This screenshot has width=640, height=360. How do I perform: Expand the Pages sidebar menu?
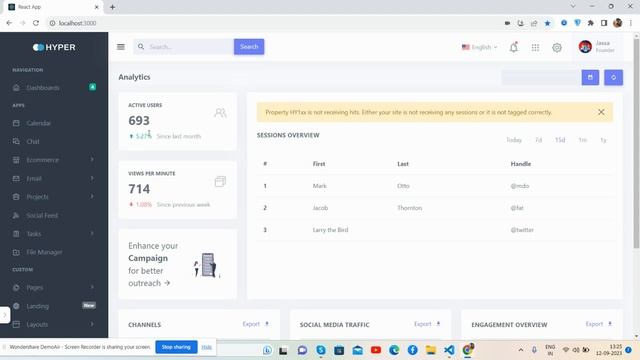54,288
